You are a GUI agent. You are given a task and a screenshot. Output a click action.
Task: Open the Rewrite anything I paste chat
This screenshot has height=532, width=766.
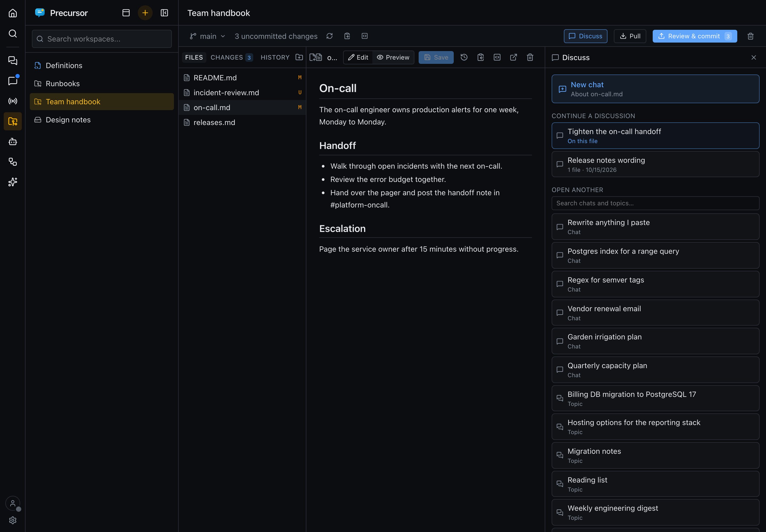point(655,227)
